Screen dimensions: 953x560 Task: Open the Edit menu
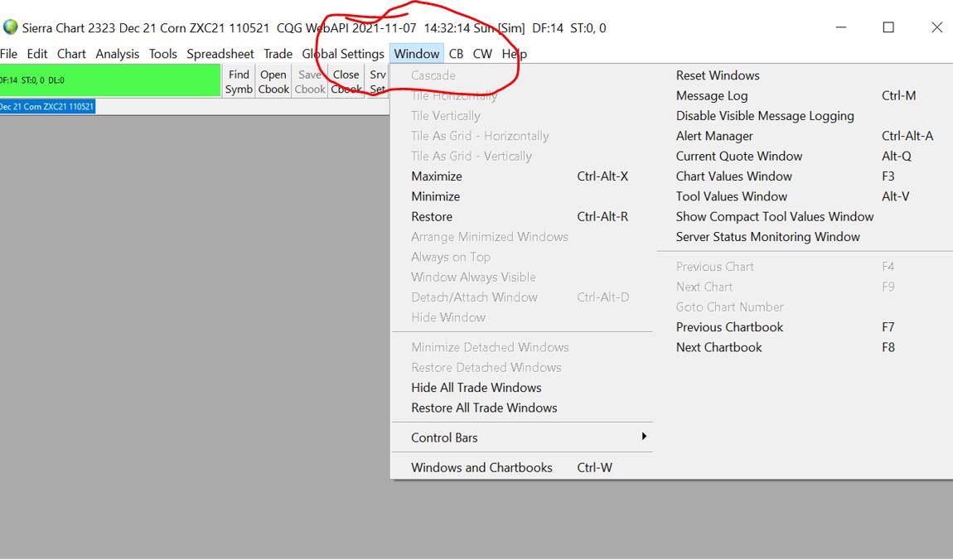coord(37,54)
